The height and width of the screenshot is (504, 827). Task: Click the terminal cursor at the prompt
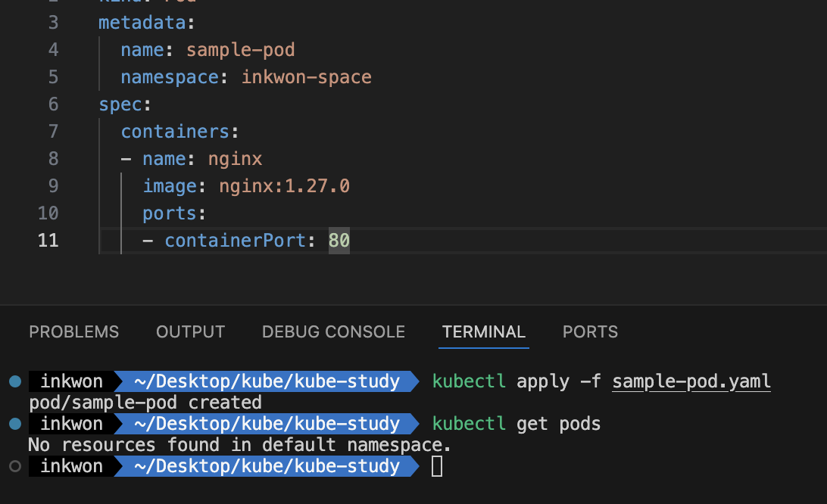[x=437, y=466]
